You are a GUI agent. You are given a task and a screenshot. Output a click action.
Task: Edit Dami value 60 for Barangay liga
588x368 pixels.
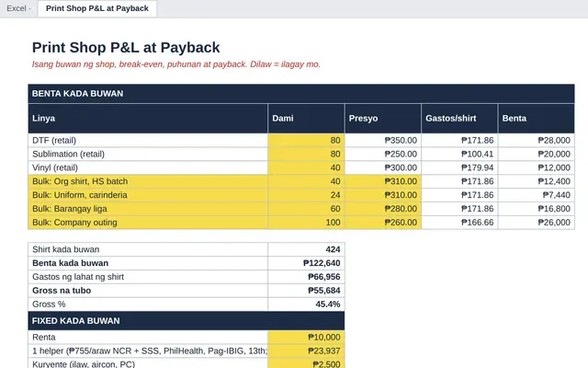click(x=306, y=209)
